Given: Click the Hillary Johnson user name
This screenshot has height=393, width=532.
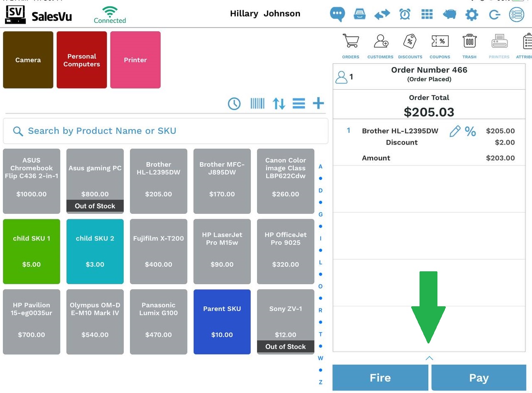Looking at the screenshot, I should coord(265,14).
